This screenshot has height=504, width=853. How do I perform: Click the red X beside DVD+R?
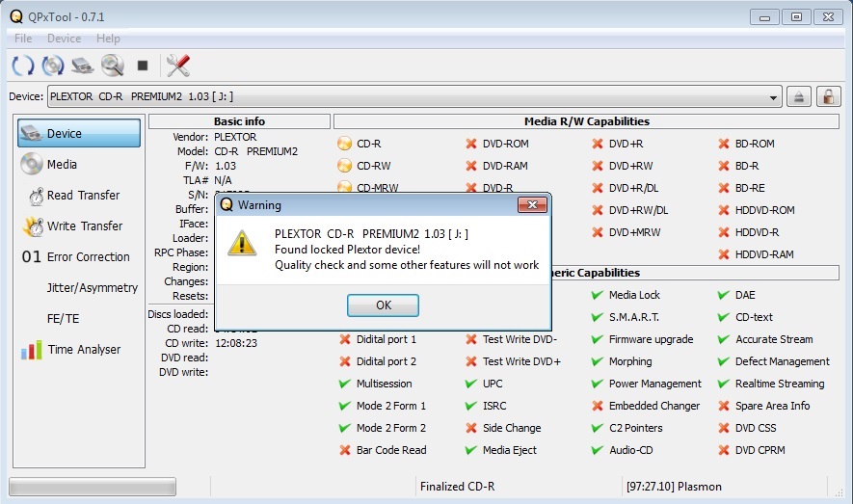tap(598, 144)
